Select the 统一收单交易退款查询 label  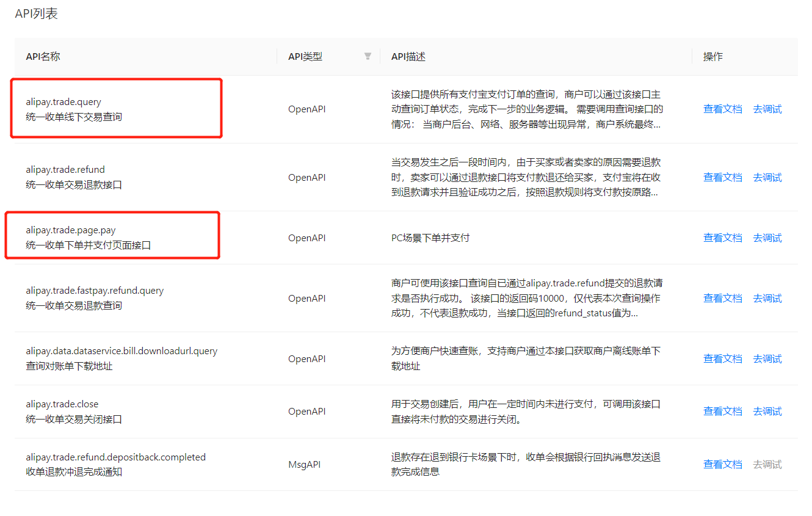pos(74,306)
